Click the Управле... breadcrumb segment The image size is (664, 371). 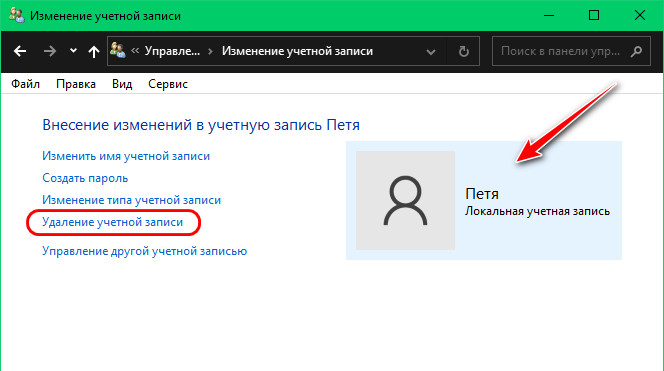click(x=172, y=51)
